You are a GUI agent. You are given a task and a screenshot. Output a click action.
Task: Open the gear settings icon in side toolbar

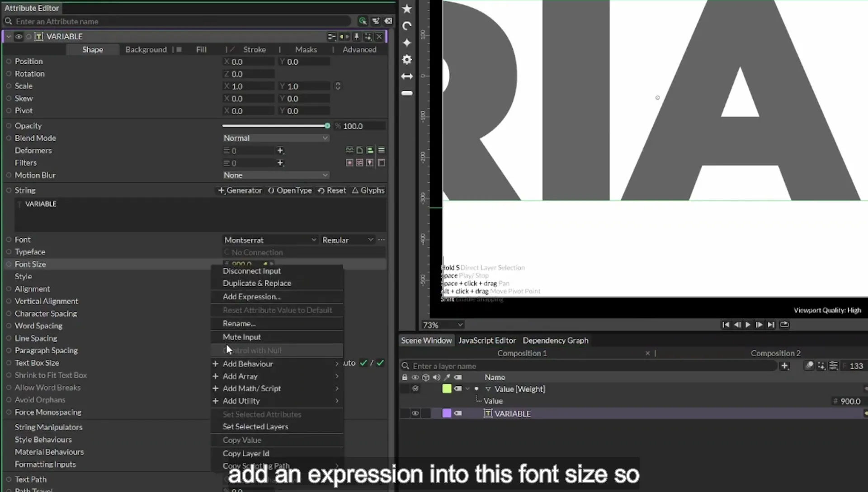click(x=407, y=59)
